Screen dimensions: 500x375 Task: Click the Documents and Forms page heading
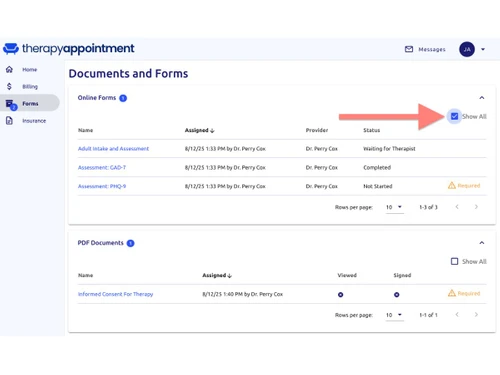(x=128, y=73)
